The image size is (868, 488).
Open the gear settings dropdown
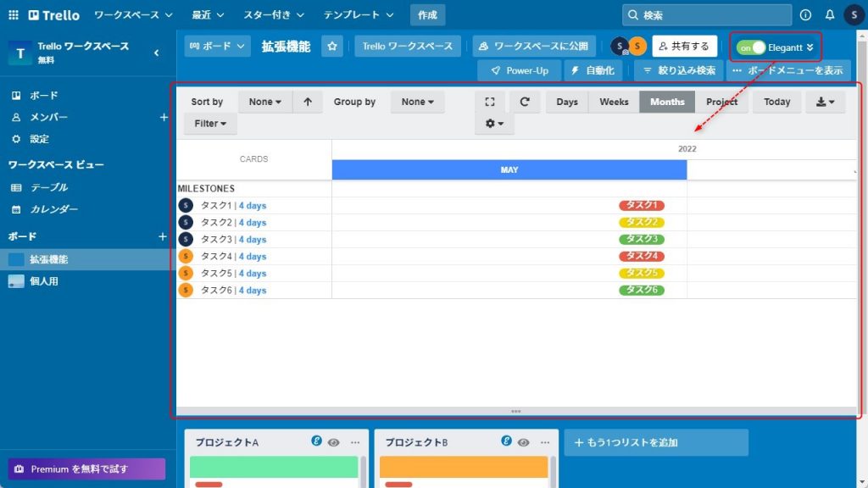(x=494, y=124)
